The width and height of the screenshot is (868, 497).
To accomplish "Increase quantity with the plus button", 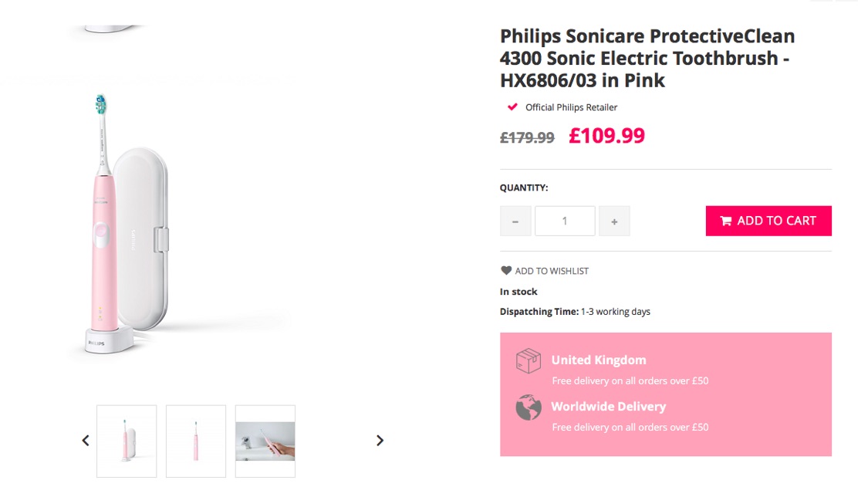I will pos(614,221).
